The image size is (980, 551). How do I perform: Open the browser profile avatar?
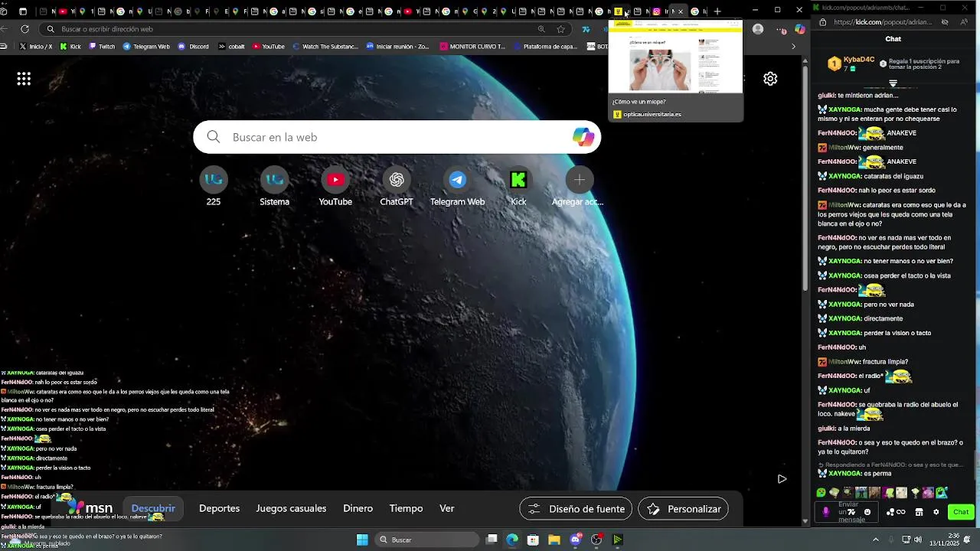point(758,29)
